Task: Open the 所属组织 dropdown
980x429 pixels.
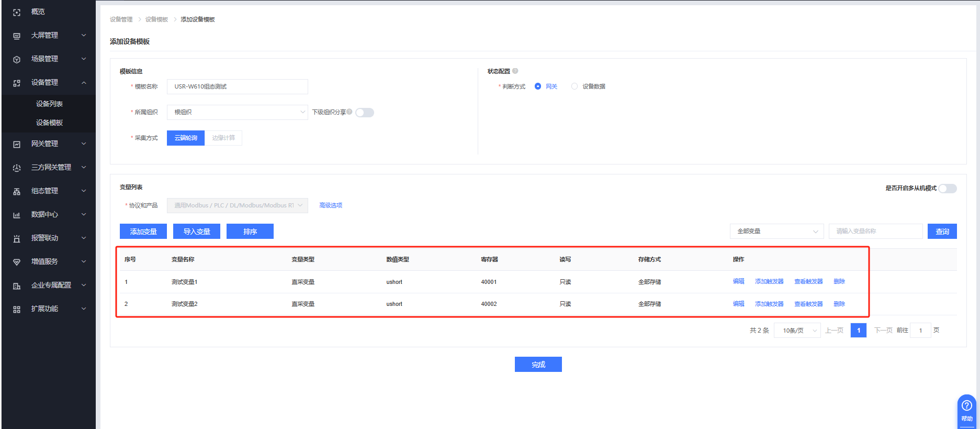Action: pos(237,112)
